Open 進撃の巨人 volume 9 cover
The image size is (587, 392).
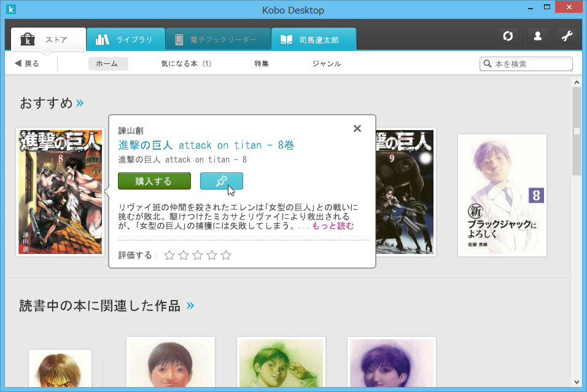tap(405, 192)
